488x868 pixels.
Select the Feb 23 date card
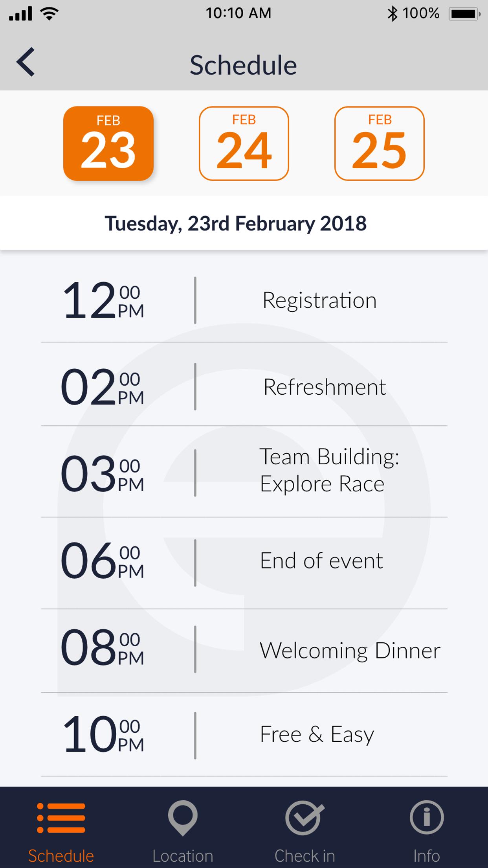click(x=108, y=143)
